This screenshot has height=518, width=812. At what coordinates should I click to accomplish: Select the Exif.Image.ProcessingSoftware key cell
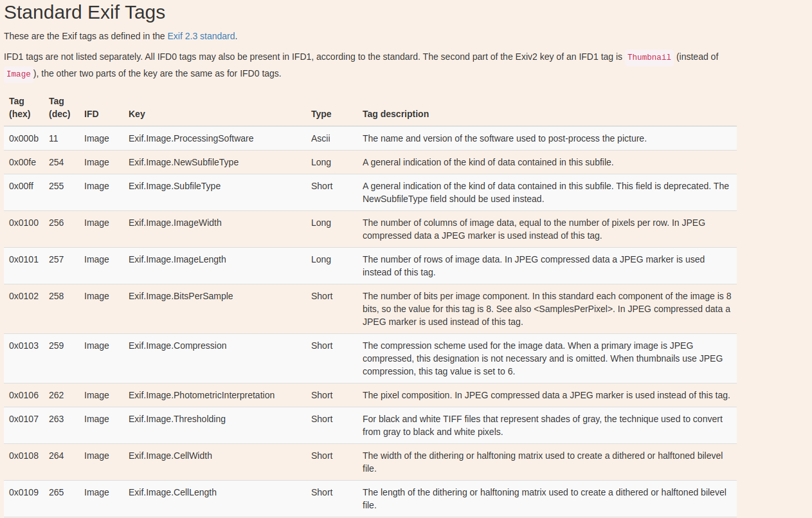click(191, 138)
